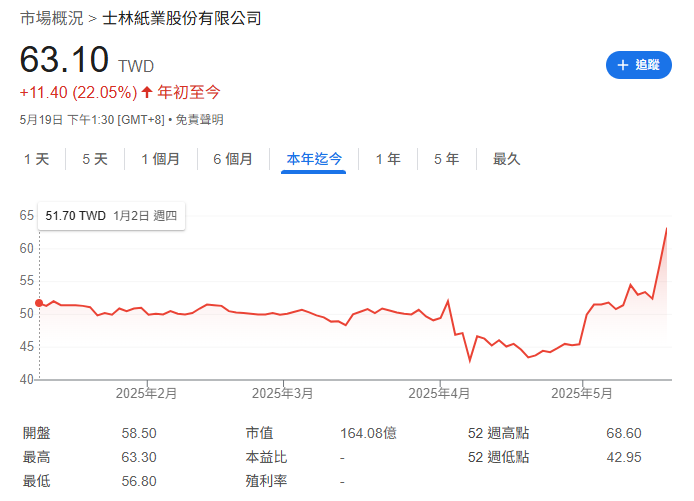The width and height of the screenshot is (694, 501).
Task: Switch to the 1 個月 tab
Action: tap(160, 159)
